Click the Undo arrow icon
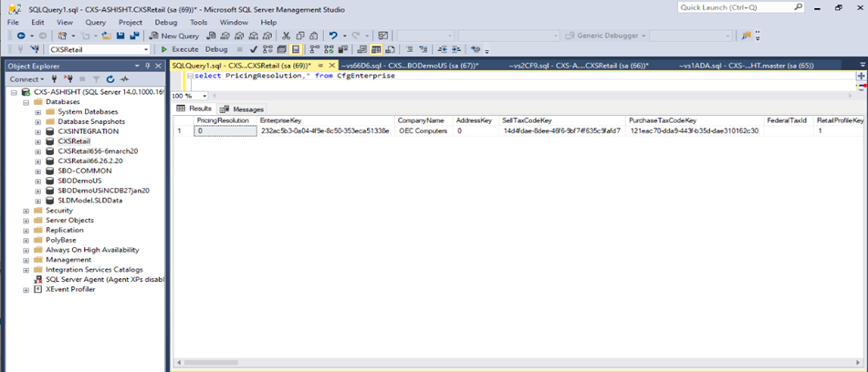This screenshot has width=868, height=372. click(x=333, y=36)
